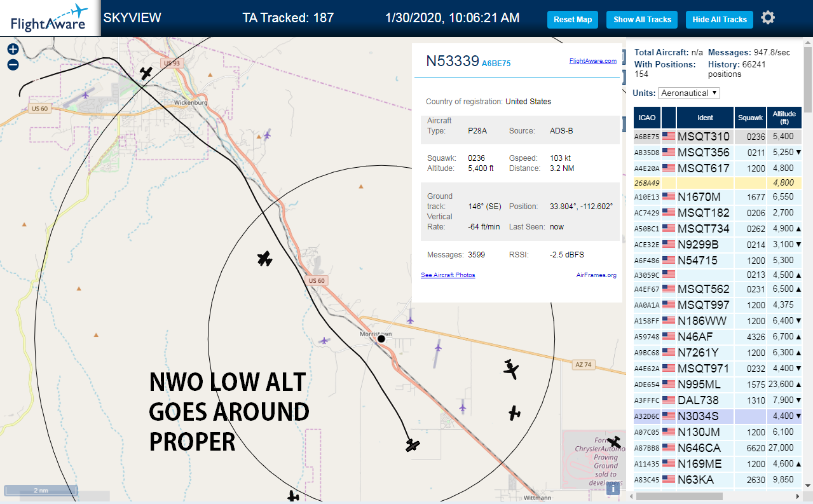Select the N7261Y aircraft row
This screenshot has height=504, width=813.
(x=718, y=353)
